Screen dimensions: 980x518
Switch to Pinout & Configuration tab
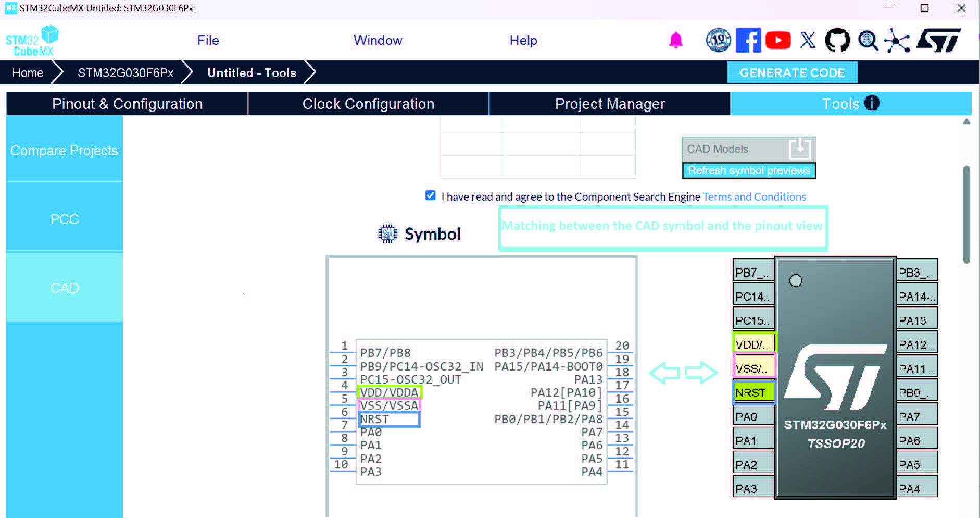click(x=127, y=104)
